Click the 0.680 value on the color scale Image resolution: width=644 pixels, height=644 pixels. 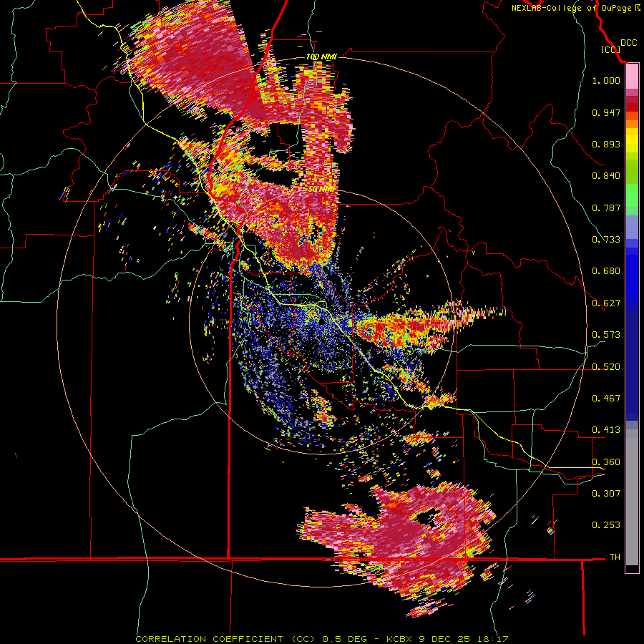(606, 271)
